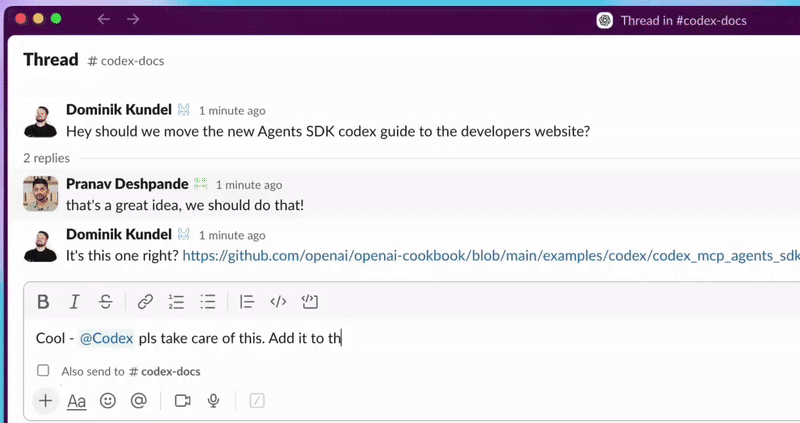Click the @Codex mention in the draft
The image size is (800, 423).
(x=107, y=338)
